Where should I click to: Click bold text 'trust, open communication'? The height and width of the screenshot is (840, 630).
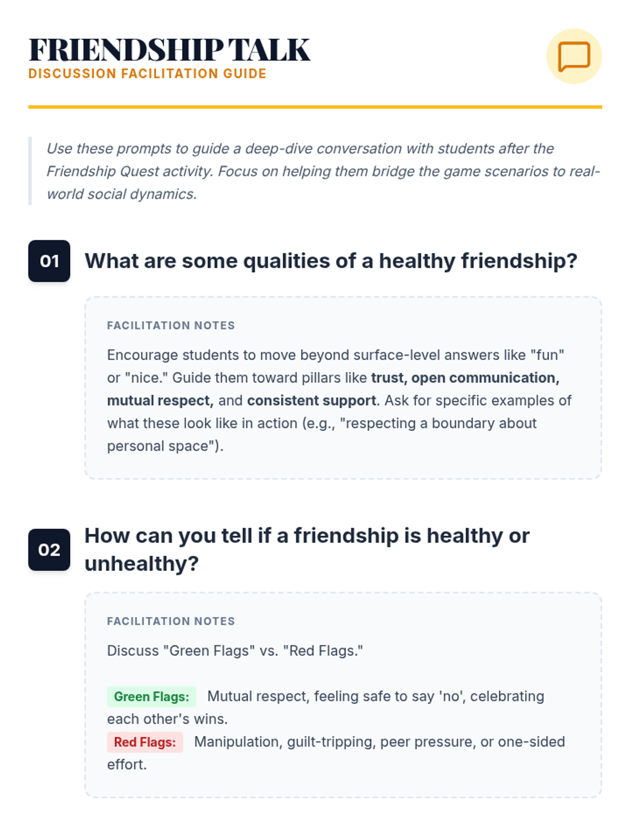pos(465,378)
